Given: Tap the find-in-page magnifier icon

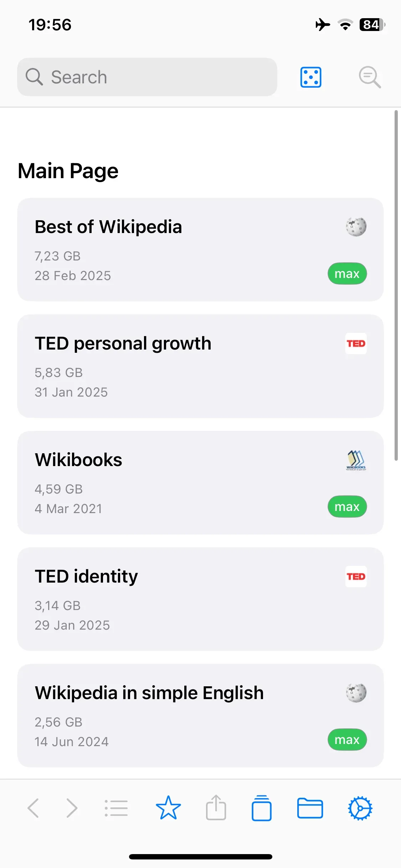Looking at the screenshot, I should click(x=370, y=77).
